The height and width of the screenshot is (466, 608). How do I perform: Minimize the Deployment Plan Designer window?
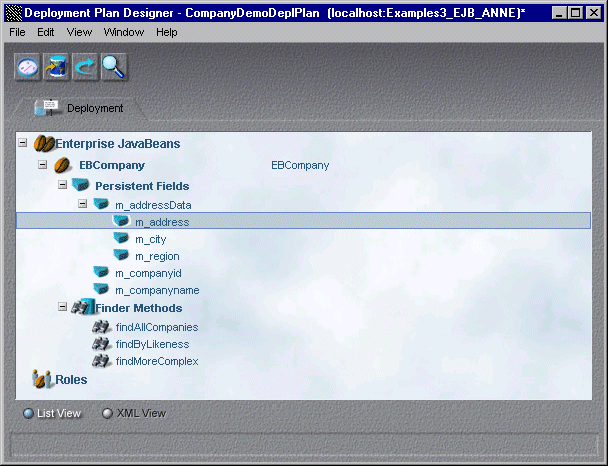coord(559,13)
